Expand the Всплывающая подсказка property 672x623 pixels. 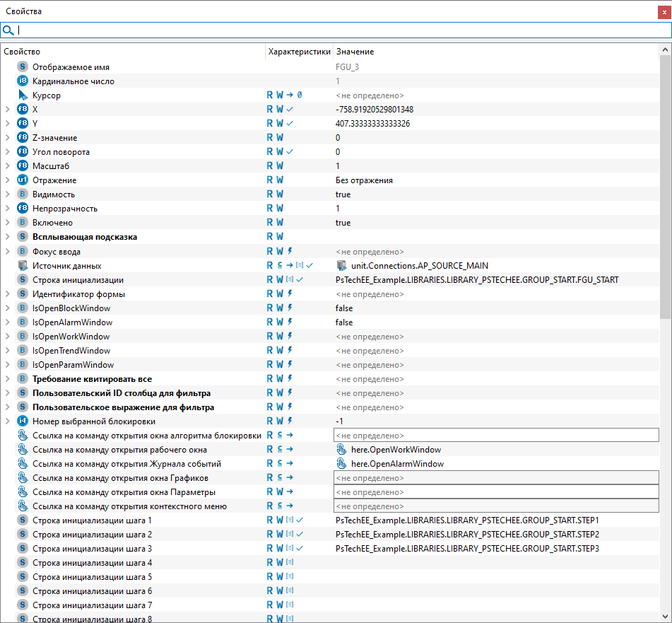(x=7, y=237)
